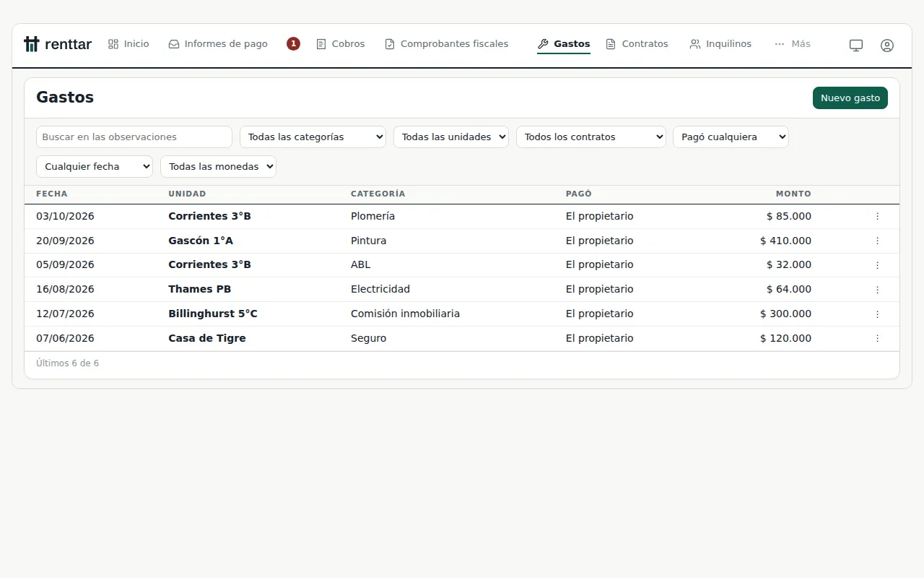Select Billinghurst 5°C unit
Screen dimensions: 924x578
[213, 314]
